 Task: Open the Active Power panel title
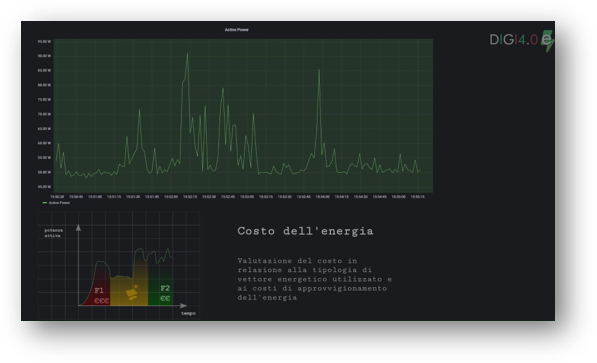[x=236, y=30]
